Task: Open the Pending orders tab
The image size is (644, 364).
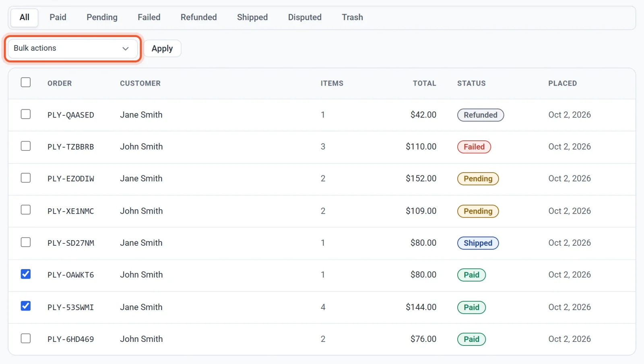Action: [x=102, y=17]
